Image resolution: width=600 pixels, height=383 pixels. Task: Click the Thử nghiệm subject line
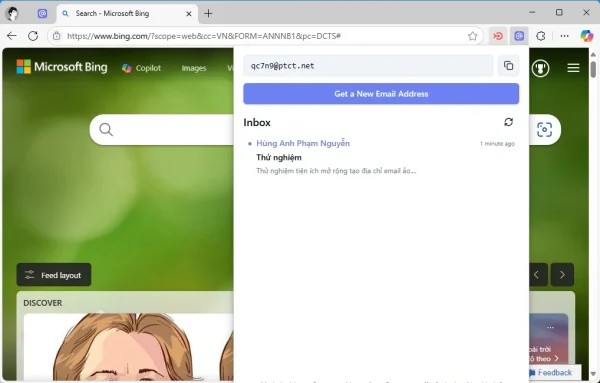[279, 158]
